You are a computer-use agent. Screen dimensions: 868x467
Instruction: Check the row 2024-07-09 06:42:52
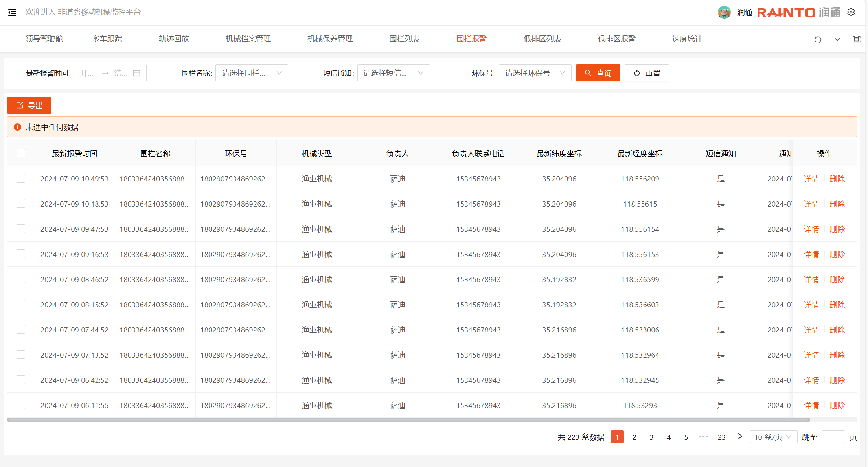(21, 380)
